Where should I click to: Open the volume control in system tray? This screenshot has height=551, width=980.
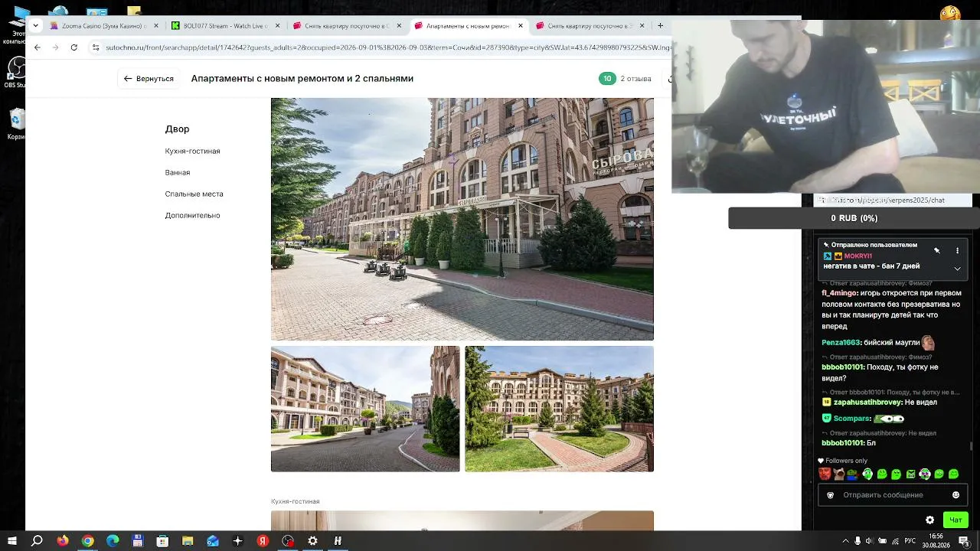tap(883, 541)
